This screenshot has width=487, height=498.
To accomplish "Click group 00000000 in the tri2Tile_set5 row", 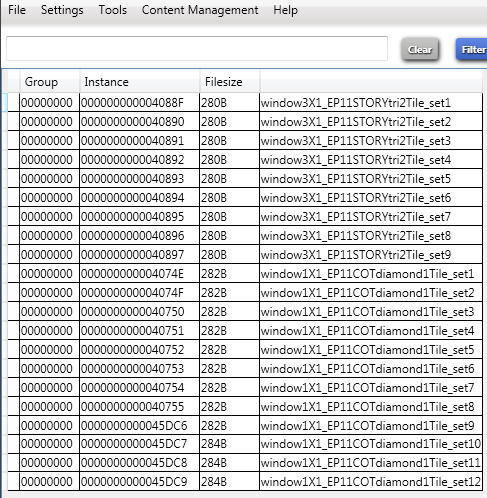I will click(50, 179).
